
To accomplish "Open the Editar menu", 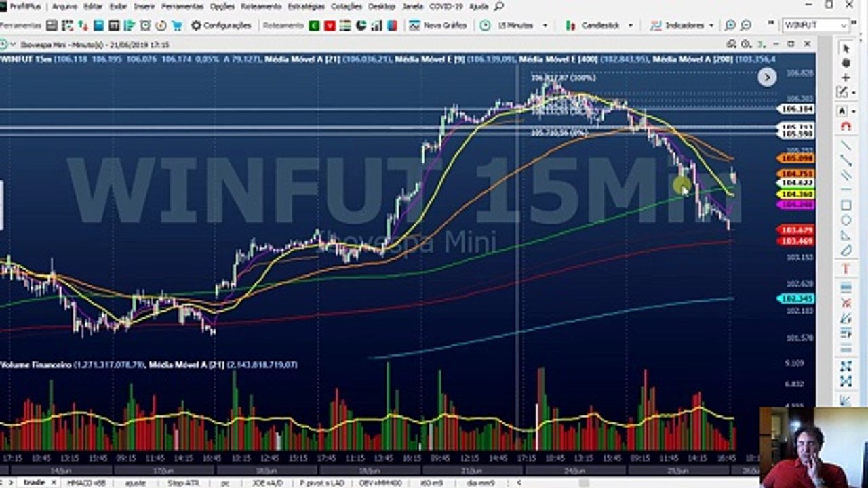I will [92, 6].
